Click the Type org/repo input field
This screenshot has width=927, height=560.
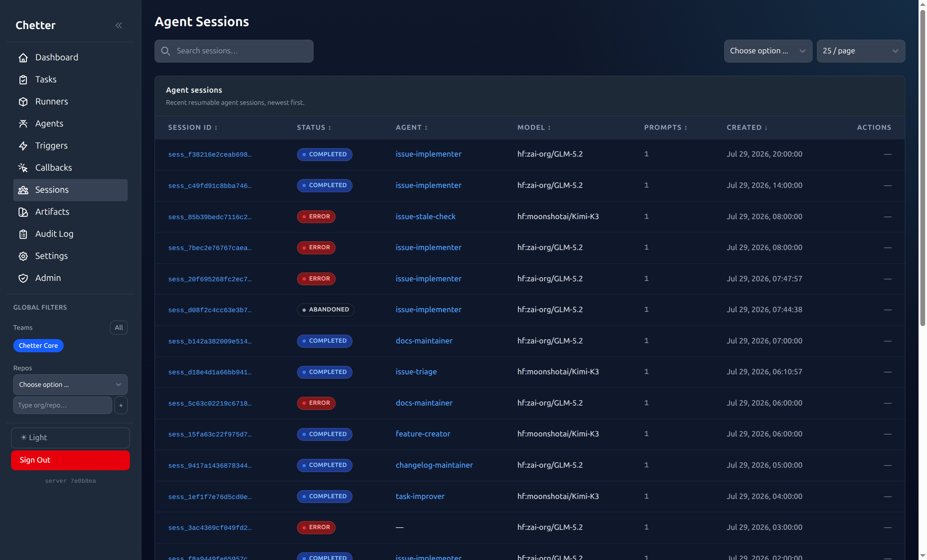pos(63,405)
